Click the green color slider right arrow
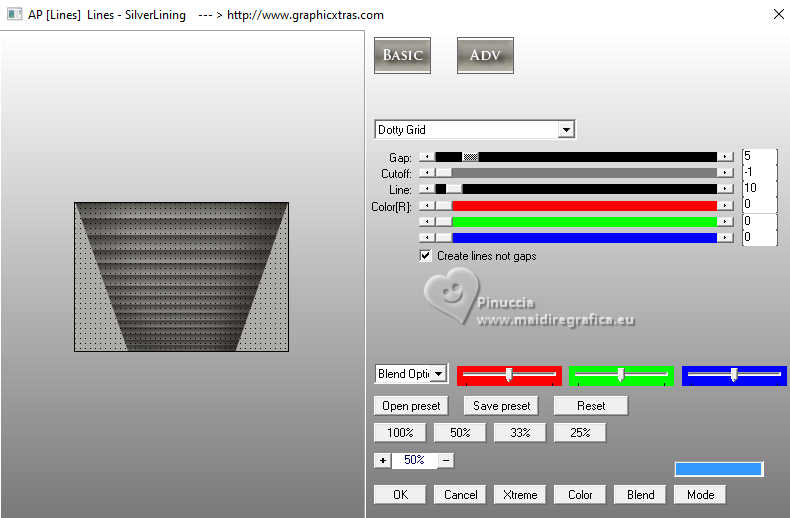Image resolution: width=790 pixels, height=518 pixels. pyautogui.click(x=725, y=222)
